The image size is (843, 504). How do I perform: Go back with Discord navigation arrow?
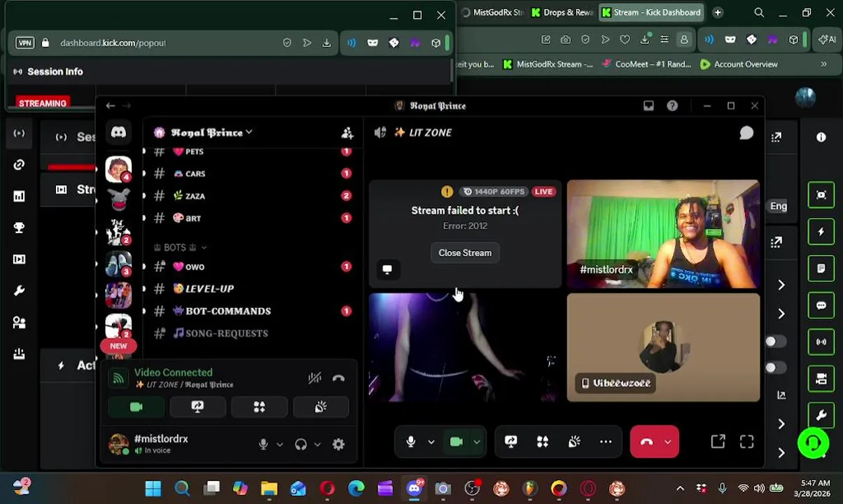pyautogui.click(x=110, y=106)
